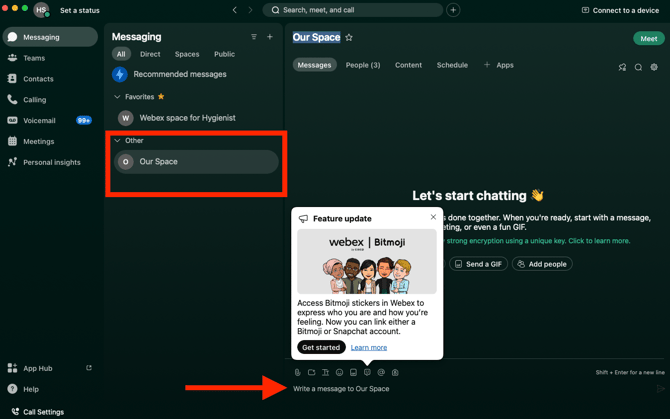Click the green Meet button
Image resolution: width=670 pixels, height=419 pixels.
649,38
